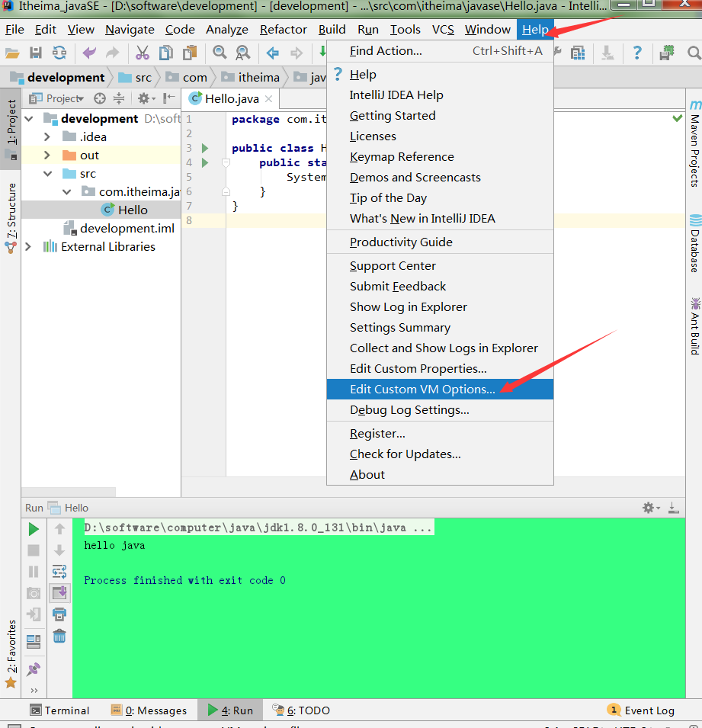Click the Cut scissors icon
Viewport: 702px width, 728px height.
(143, 53)
